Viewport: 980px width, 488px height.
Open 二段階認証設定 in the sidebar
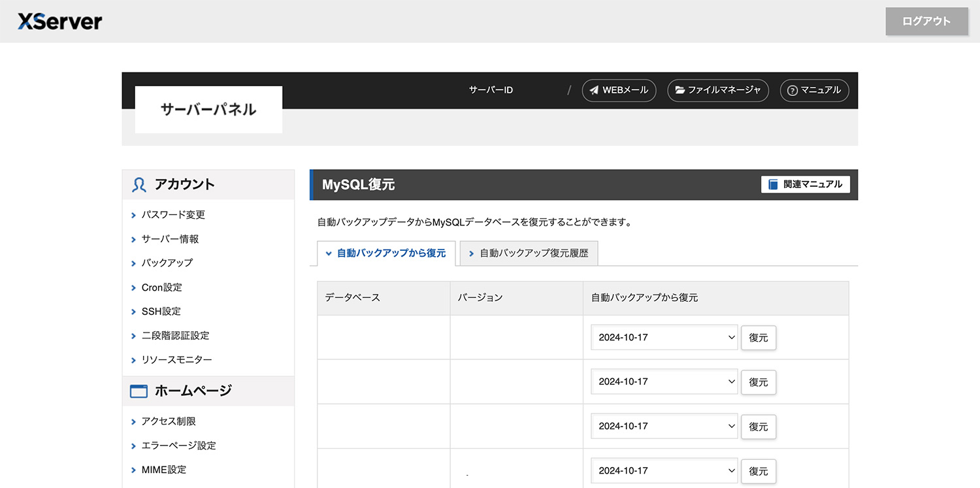(175, 336)
